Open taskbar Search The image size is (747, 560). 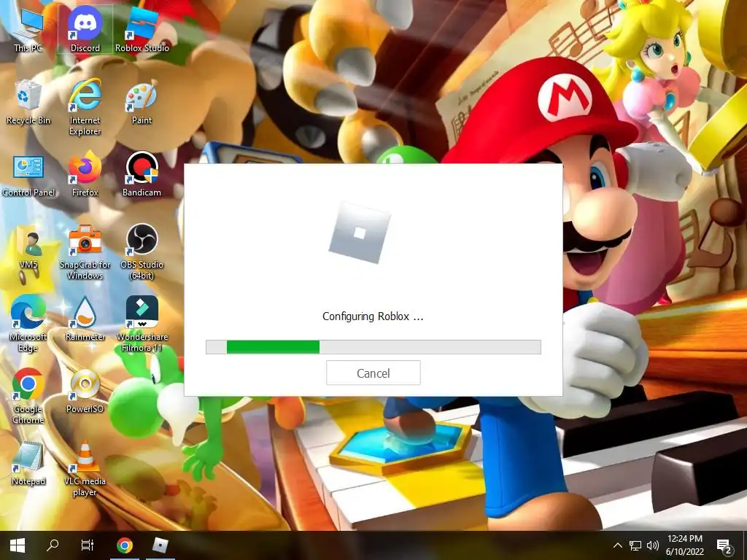[53, 545]
